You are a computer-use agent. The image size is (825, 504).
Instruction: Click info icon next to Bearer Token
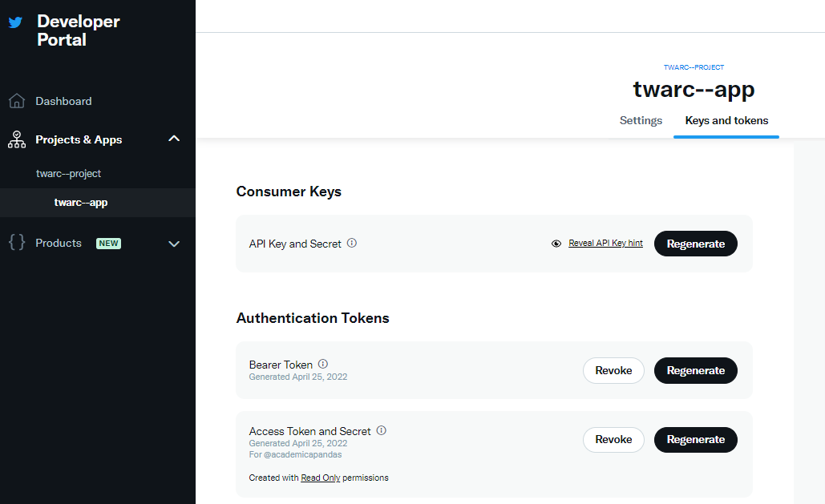pyautogui.click(x=323, y=364)
